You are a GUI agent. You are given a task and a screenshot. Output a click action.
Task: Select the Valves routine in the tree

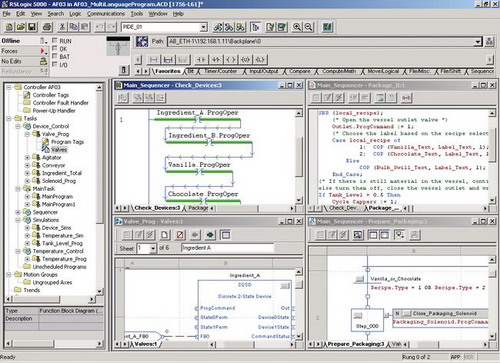click(x=59, y=150)
